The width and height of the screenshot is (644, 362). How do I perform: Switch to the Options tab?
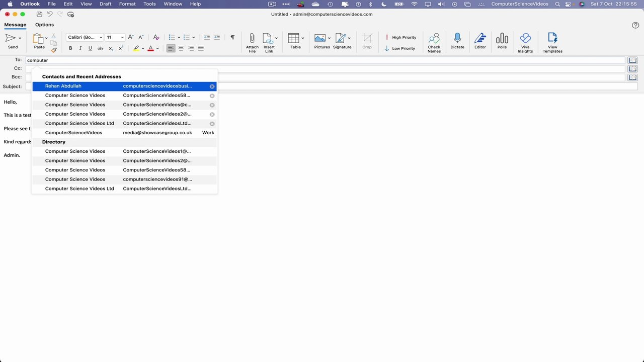coord(44,25)
